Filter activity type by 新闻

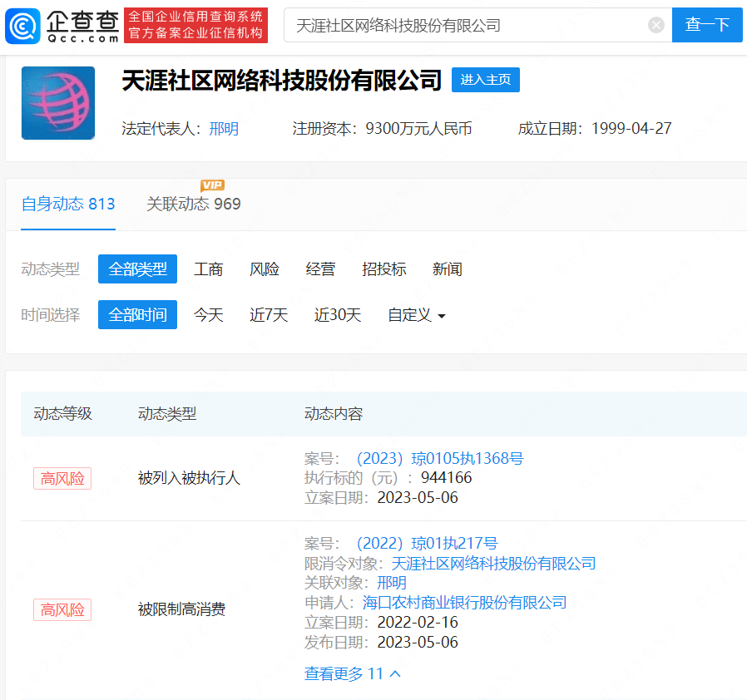coord(448,269)
